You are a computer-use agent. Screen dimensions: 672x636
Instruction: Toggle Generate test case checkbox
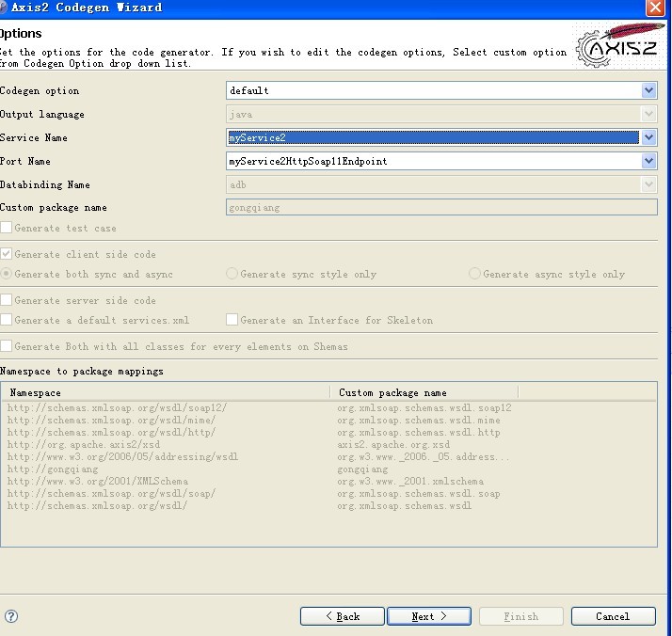coord(6,228)
